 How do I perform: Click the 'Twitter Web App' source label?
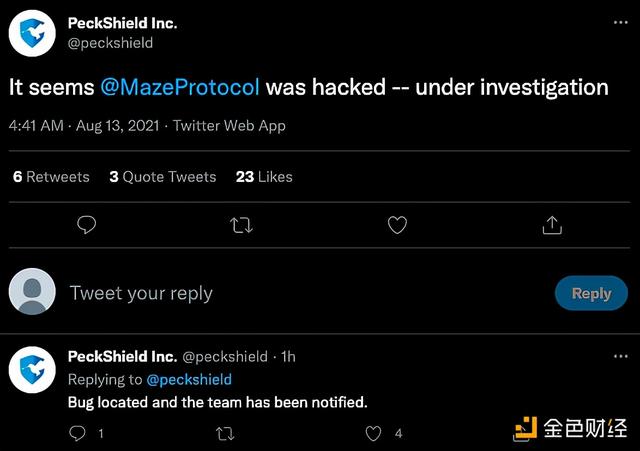click(x=229, y=126)
